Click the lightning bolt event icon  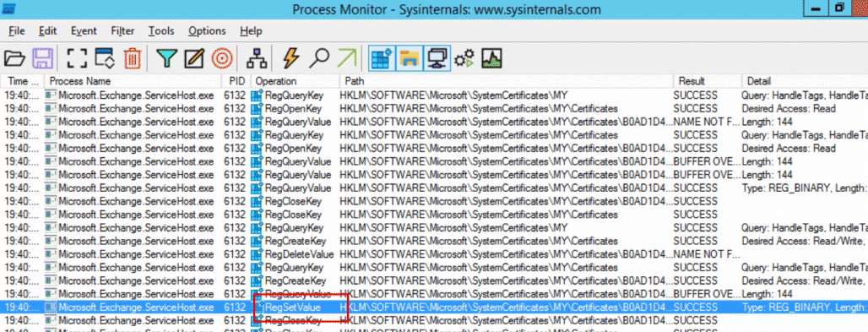click(x=290, y=57)
